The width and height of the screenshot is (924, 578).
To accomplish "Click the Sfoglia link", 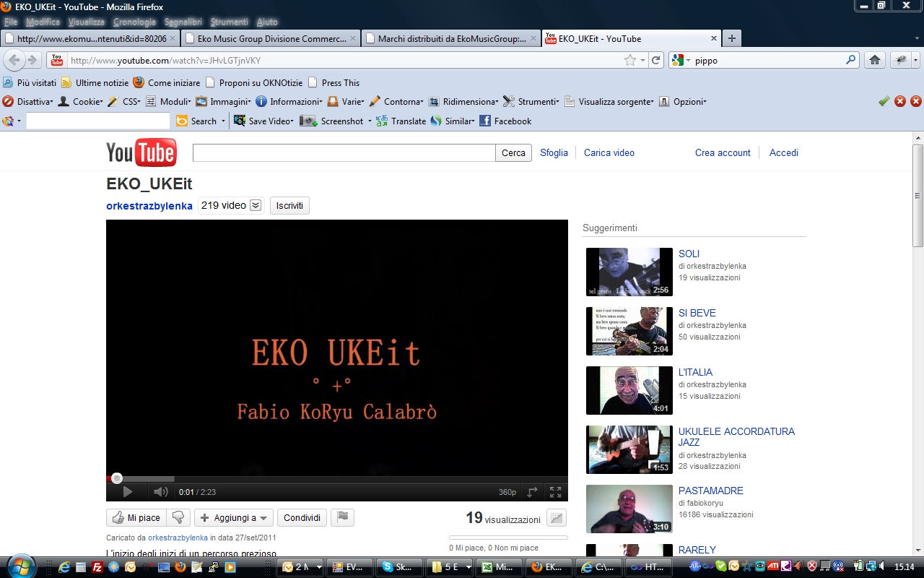I will point(554,152).
